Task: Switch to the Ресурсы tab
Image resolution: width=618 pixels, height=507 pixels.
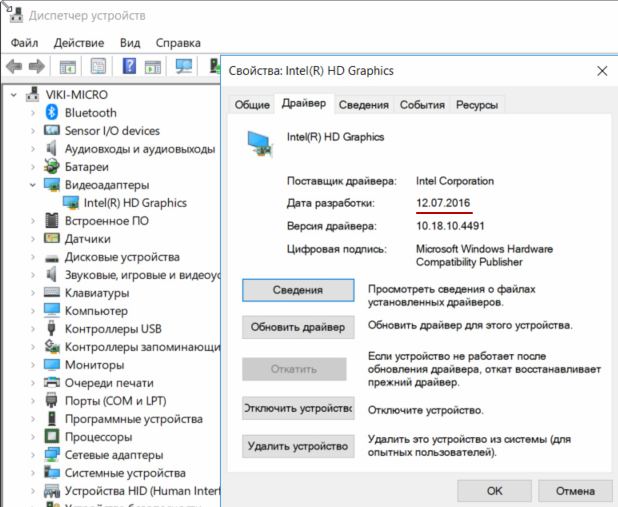Action: 477,105
